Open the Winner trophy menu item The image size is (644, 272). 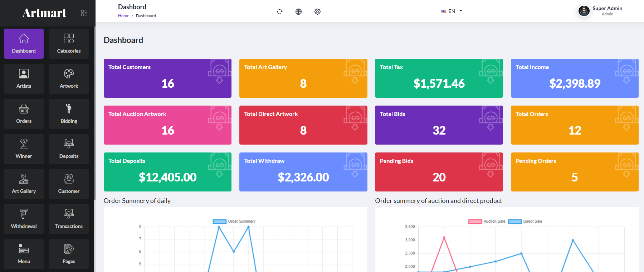pyautogui.click(x=24, y=149)
